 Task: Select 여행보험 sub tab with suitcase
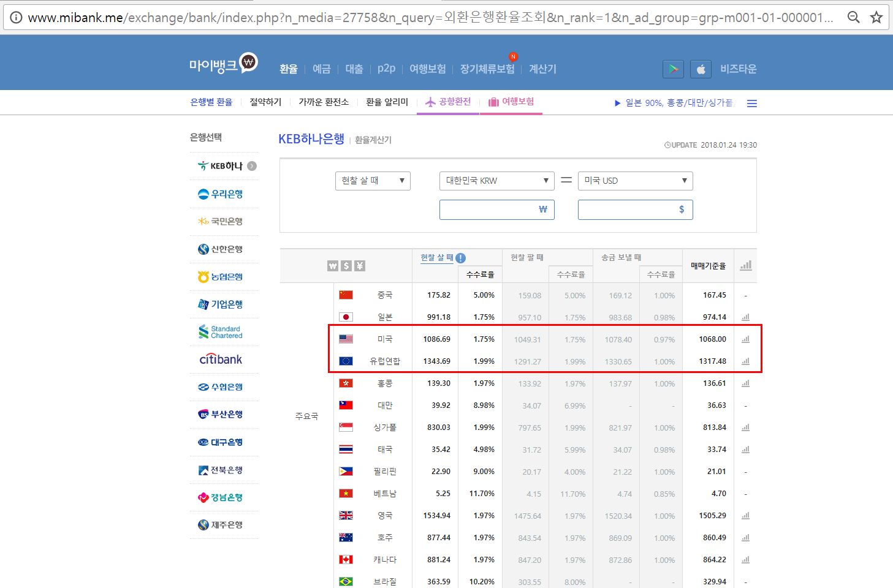coord(511,102)
